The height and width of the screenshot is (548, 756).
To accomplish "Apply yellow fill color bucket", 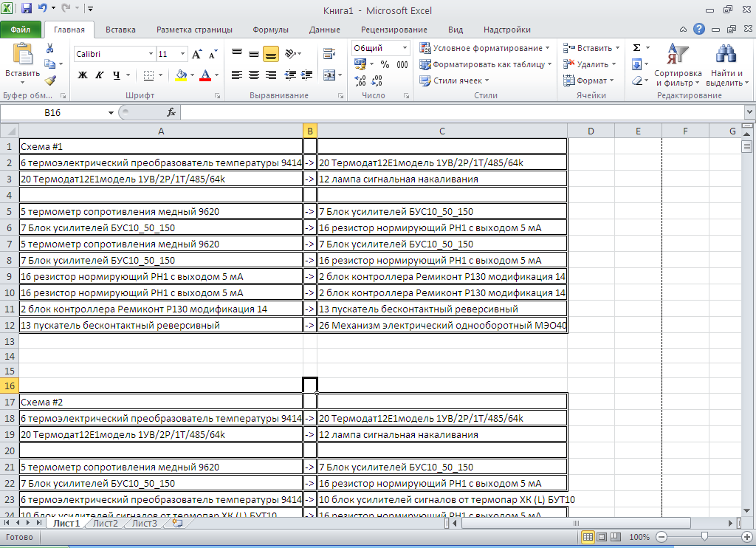I will pyautogui.click(x=181, y=75).
